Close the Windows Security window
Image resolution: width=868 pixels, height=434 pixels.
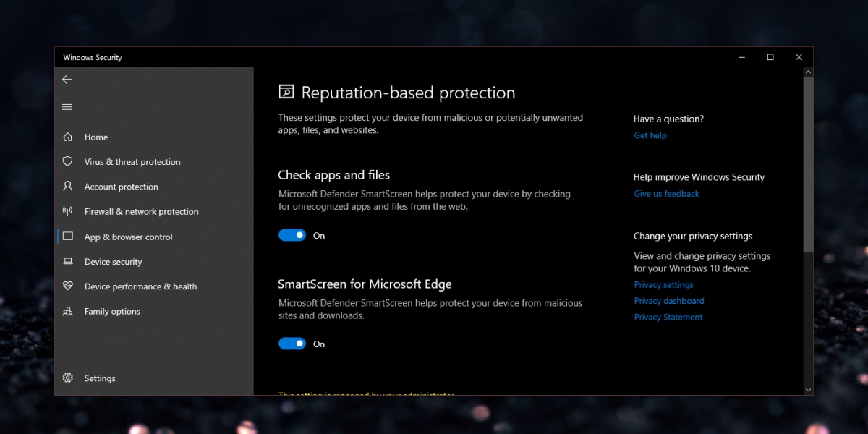[x=799, y=57]
